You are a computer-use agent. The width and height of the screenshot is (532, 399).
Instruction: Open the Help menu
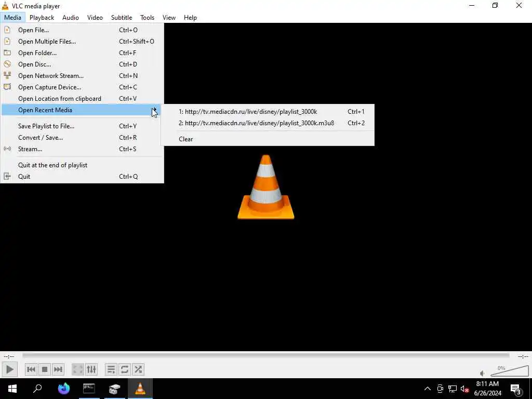point(190,17)
